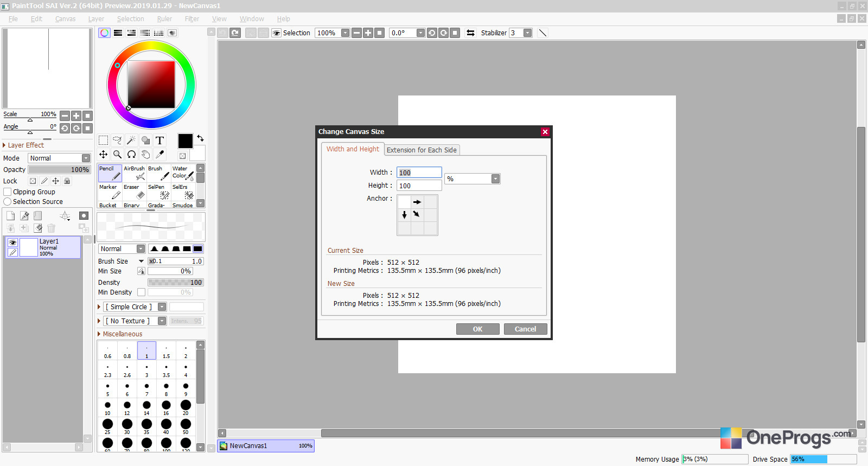
Task: Click the Width input field
Action: pyautogui.click(x=419, y=173)
